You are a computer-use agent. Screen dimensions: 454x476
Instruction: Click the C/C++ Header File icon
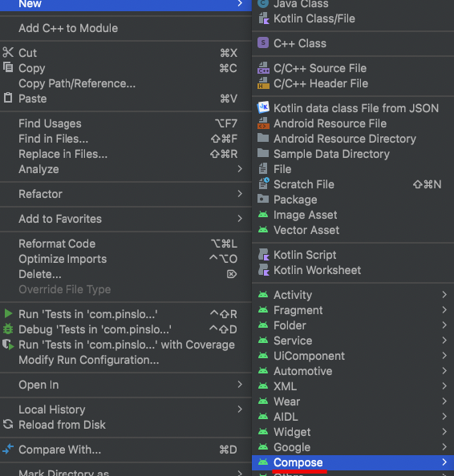(x=263, y=83)
